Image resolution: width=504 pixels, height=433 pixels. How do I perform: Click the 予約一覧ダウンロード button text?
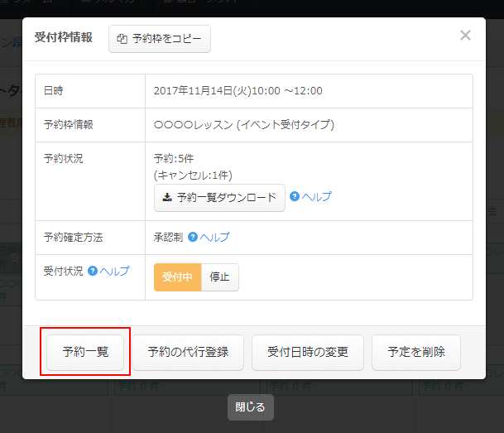pyautogui.click(x=227, y=197)
